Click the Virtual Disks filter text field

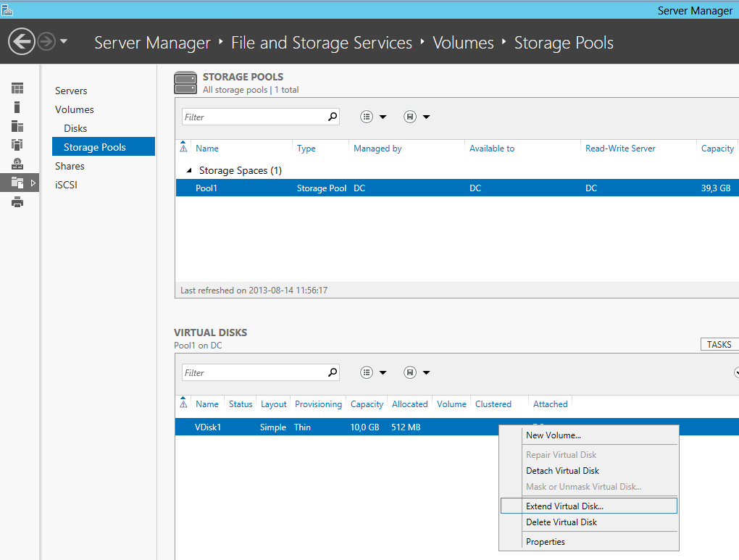coord(254,372)
